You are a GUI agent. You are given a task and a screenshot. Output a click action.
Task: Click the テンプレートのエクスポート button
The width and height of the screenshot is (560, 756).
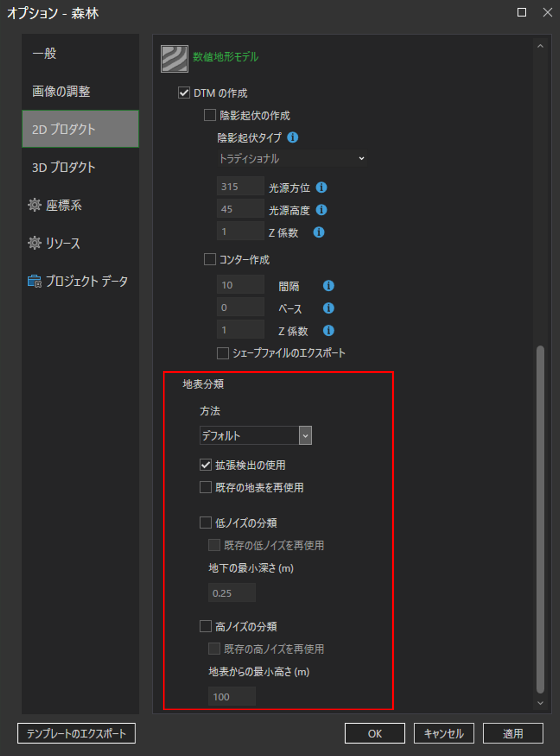point(76,734)
